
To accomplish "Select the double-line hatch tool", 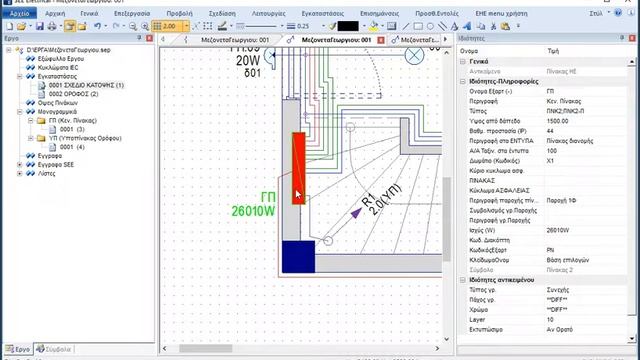I will pos(442,27).
